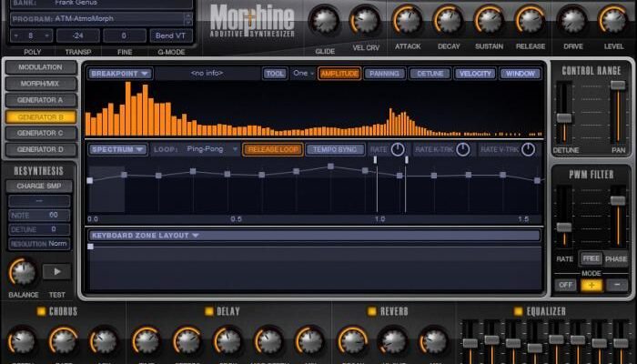Click the Drive knob
Image resolution: width=637 pixels, height=364 pixels.
pos(572,19)
